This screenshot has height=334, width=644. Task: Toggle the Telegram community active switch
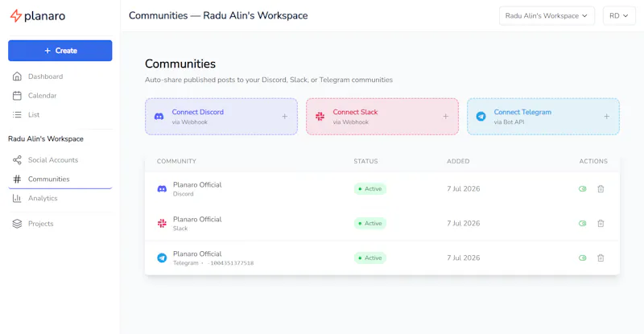pos(582,258)
